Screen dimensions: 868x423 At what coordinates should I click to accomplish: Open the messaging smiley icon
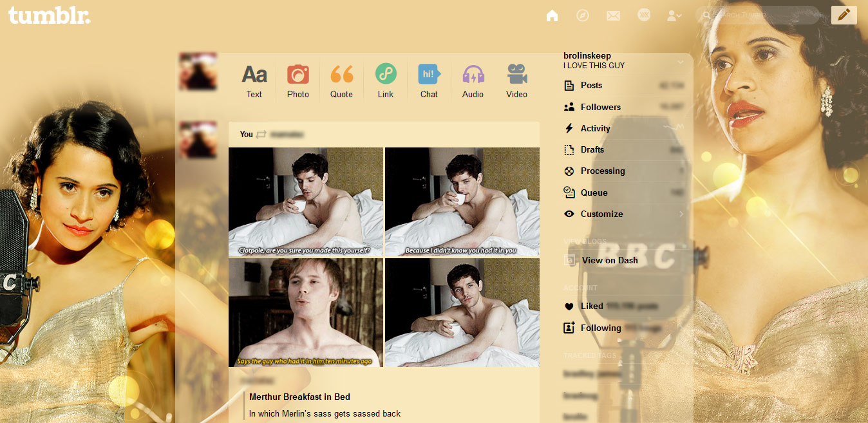[x=644, y=15]
